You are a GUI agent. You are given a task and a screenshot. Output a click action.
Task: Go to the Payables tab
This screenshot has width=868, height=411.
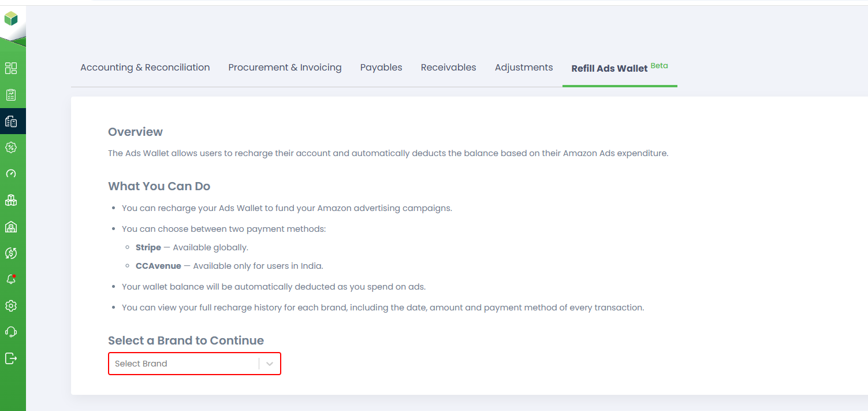pyautogui.click(x=381, y=68)
